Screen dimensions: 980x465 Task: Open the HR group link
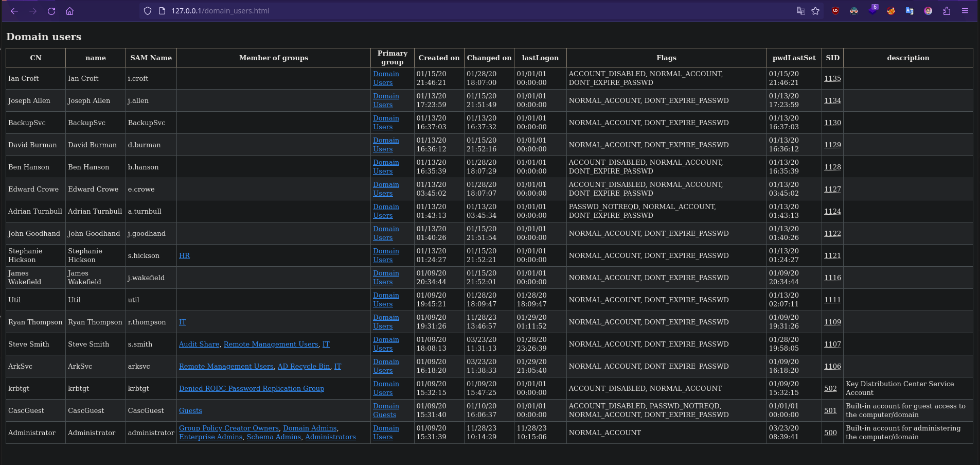pos(184,256)
